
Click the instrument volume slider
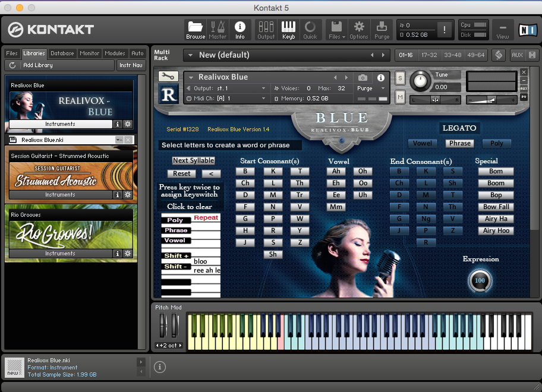click(x=491, y=100)
